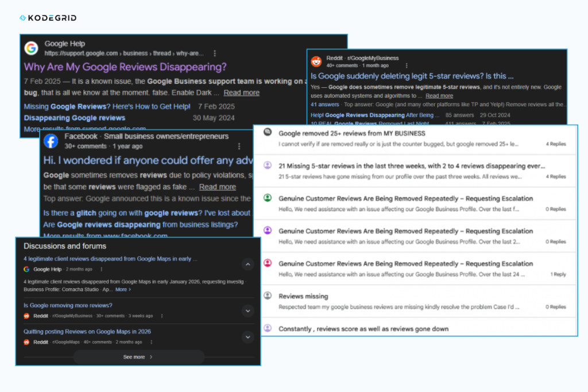Click the Kodegrid logo
The image size is (588, 392).
48,18
